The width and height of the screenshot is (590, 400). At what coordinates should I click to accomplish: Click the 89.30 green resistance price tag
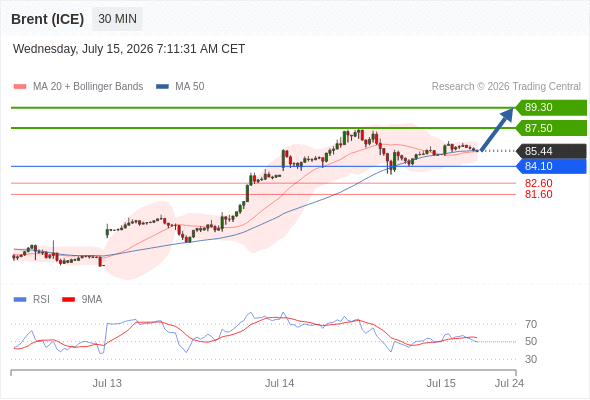click(x=551, y=108)
